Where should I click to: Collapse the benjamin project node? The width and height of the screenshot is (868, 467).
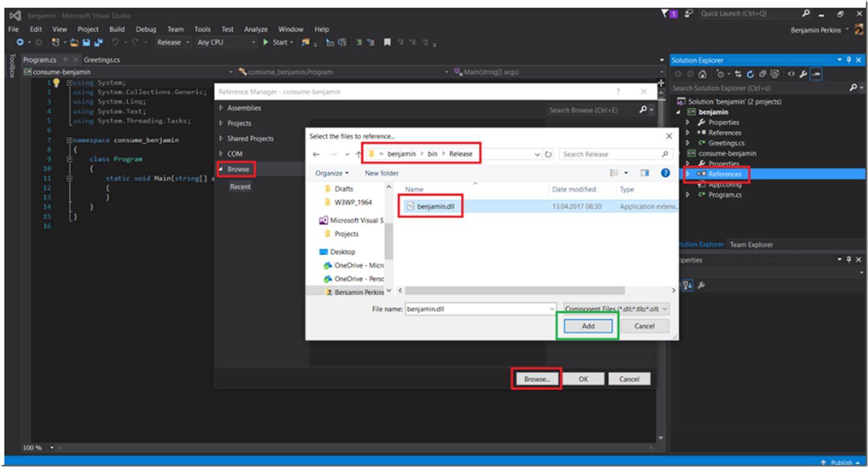click(678, 112)
